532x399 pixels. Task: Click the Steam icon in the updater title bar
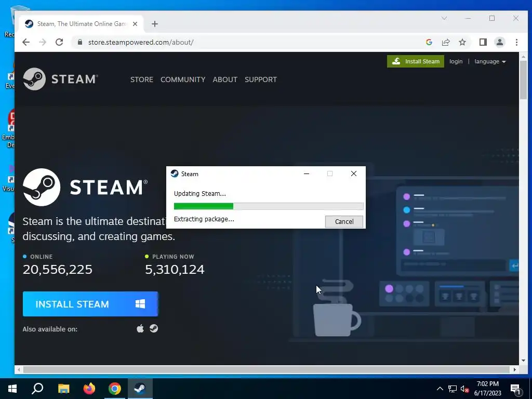175,174
